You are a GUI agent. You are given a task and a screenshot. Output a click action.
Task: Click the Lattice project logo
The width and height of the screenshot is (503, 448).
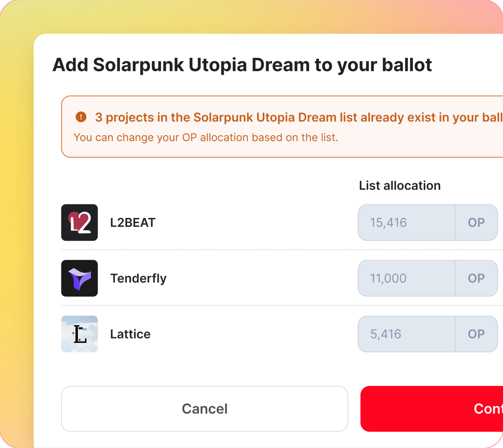pos(79,334)
